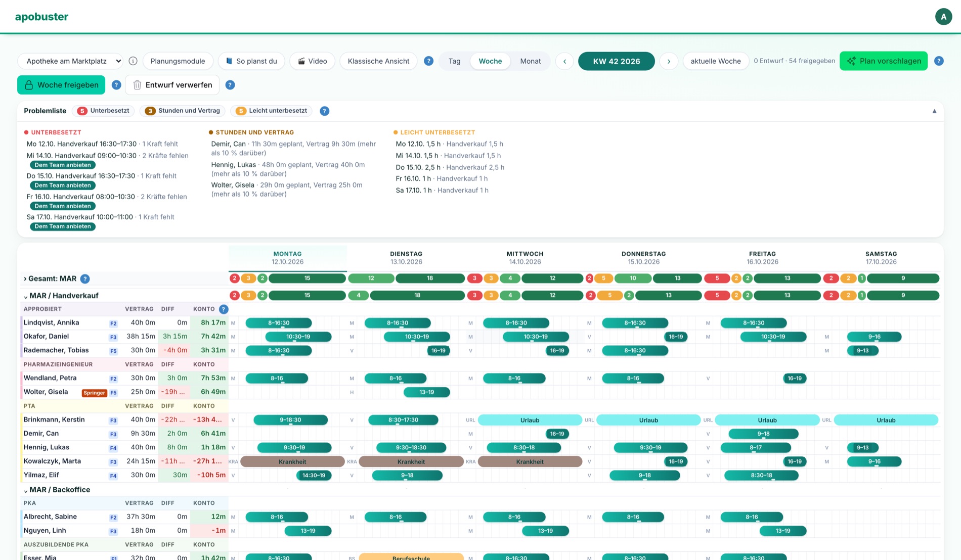Click F3 badge of Okafor, Daniel
961x560 pixels.
click(113, 337)
